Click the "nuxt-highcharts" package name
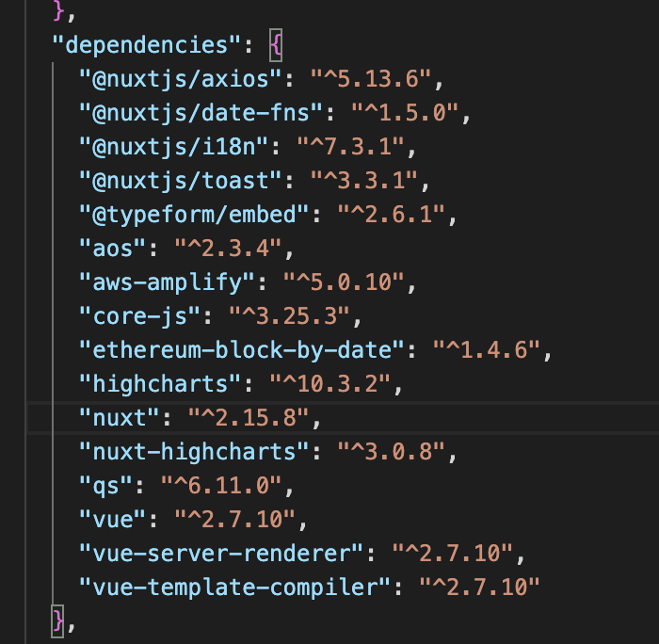659x644 pixels. click(x=194, y=452)
